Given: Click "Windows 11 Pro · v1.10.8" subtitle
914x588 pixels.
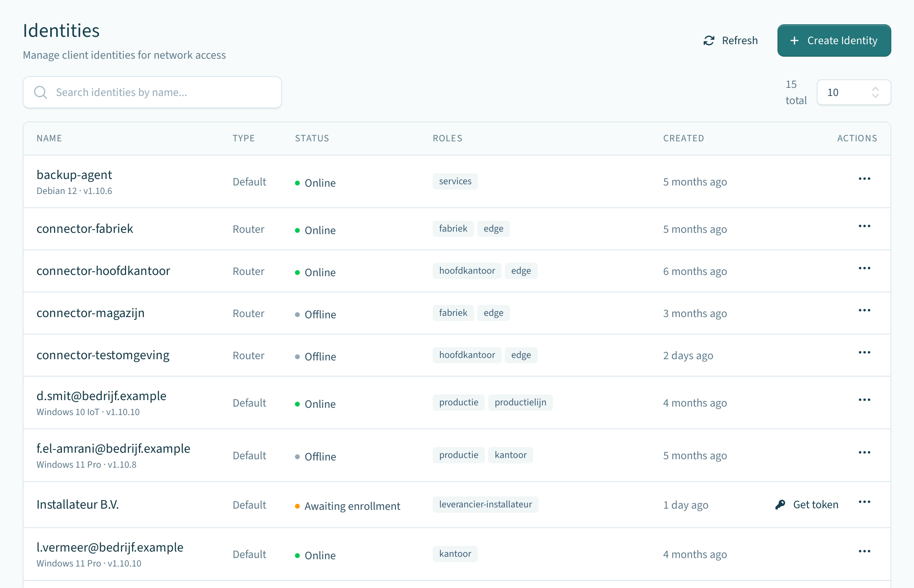Looking at the screenshot, I should 86,464.
